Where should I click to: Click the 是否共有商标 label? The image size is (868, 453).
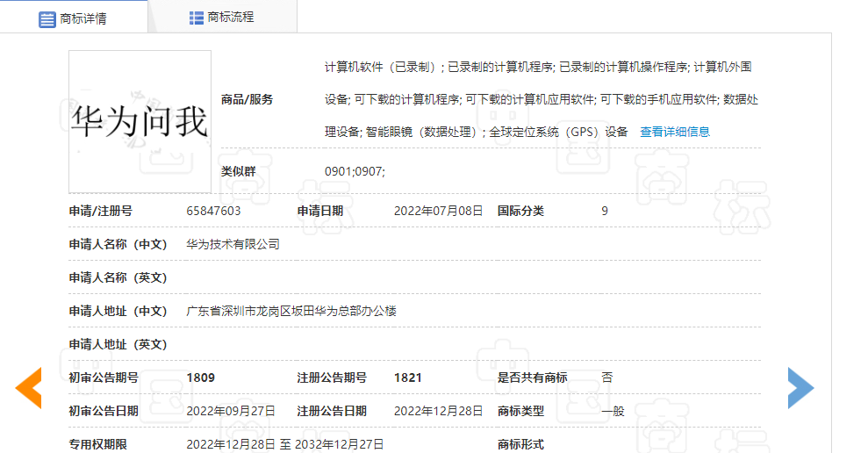tap(533, 377)
